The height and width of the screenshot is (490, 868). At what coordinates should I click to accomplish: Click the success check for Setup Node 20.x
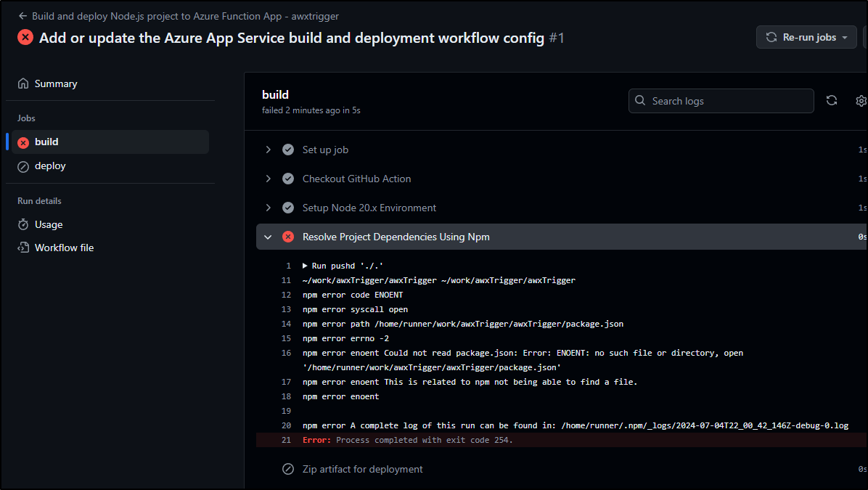288,208
